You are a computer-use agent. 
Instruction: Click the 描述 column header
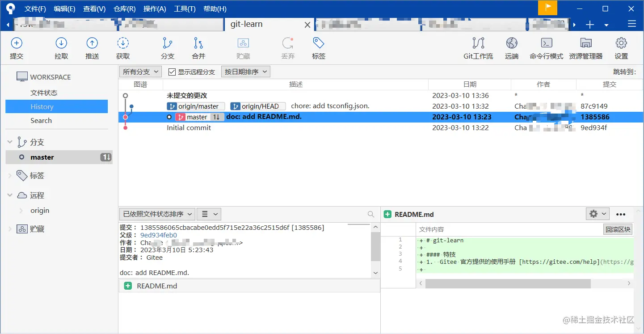(x=296, y=85)
